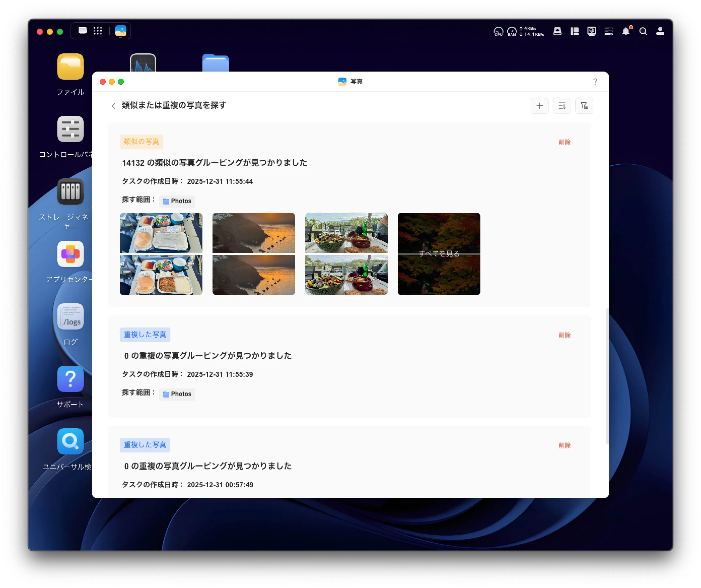Screen dimensions: 701x588
Task: Open the サポート desktop icon
Action: tap(71, 379)
